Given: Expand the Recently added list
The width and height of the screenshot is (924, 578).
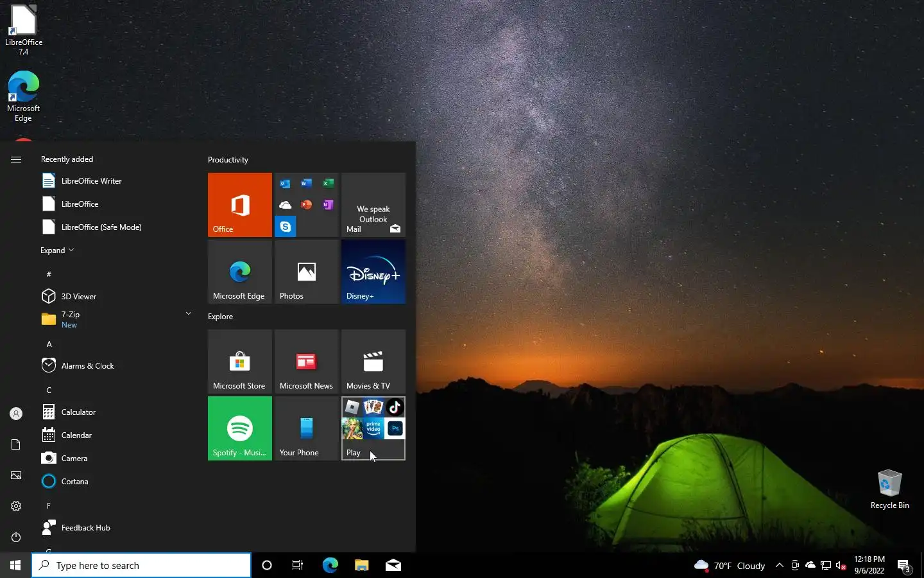Looking at the screenshot, I should point(57,250).
